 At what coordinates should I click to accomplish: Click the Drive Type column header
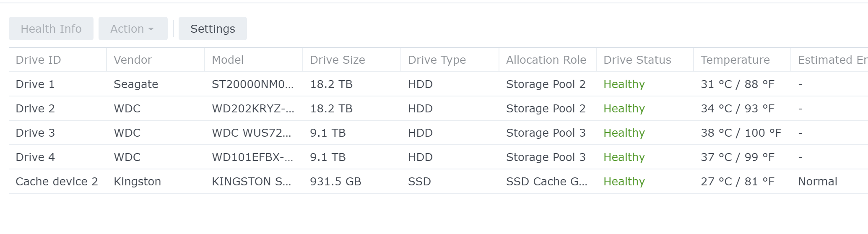coord(437,60)
